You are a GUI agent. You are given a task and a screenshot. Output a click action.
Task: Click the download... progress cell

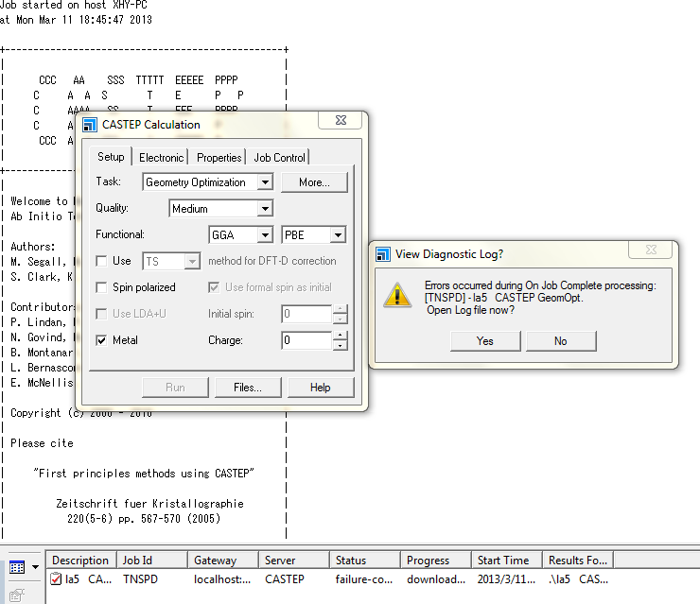(436, 579)
